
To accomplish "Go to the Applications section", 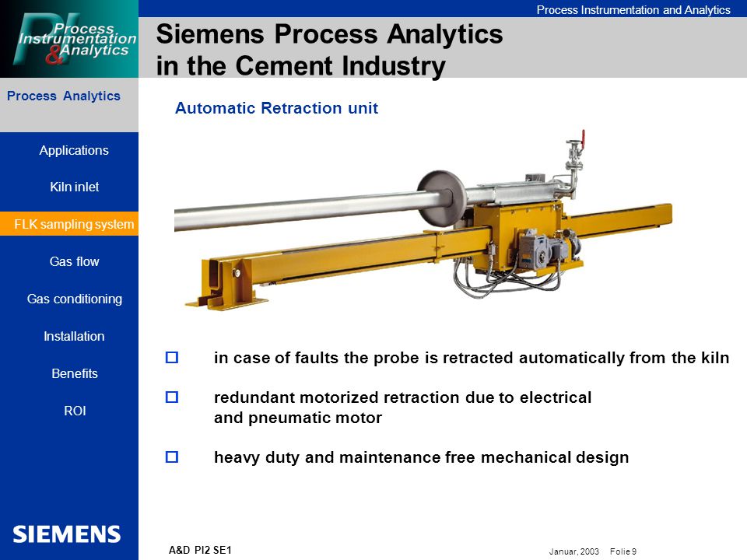I will click(74, 150).
